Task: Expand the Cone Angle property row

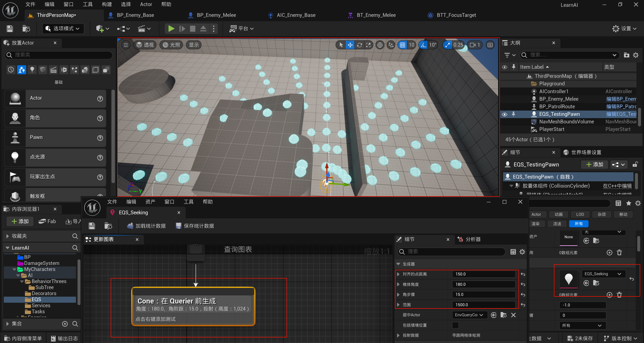Action: [x=398, y=284]
